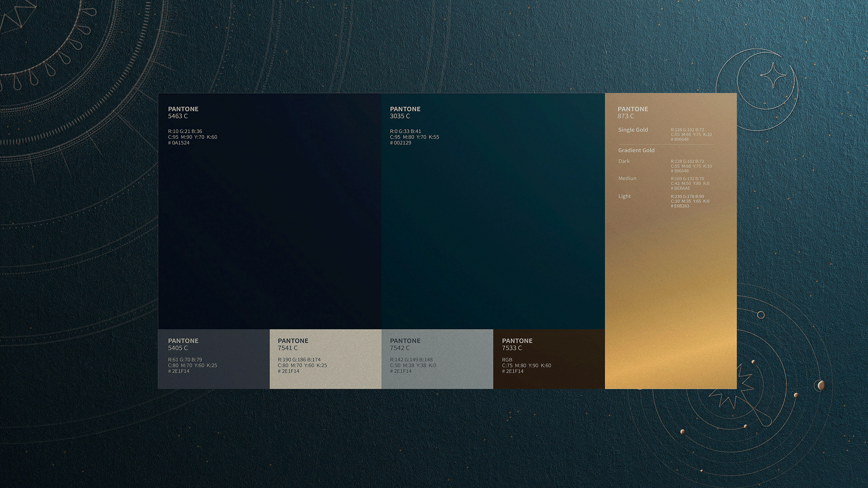Image resolution: width=868 pixels, height=488 pixels.
Task: Choose the Pantone 7542 C gray swatch
Action: click(437, 359)
